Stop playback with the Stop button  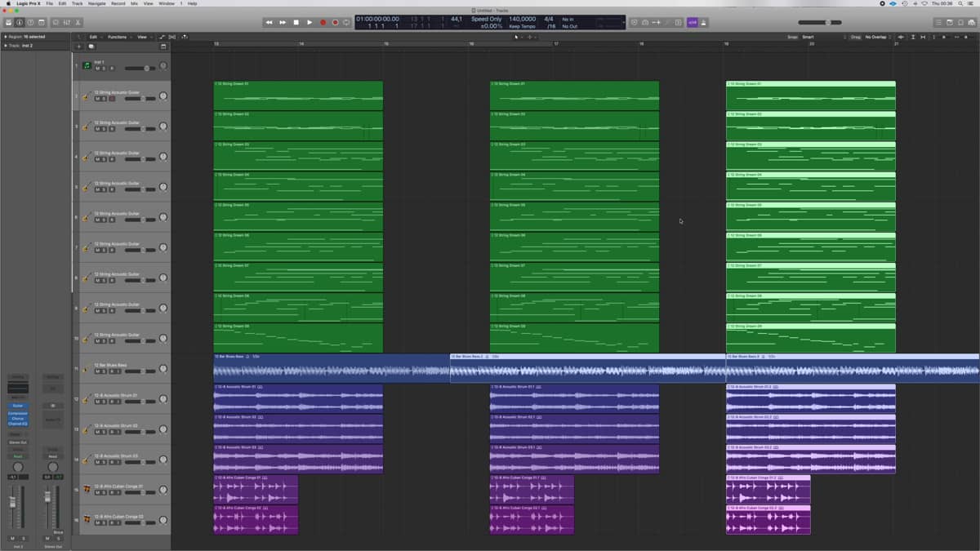tap(296, 22)
